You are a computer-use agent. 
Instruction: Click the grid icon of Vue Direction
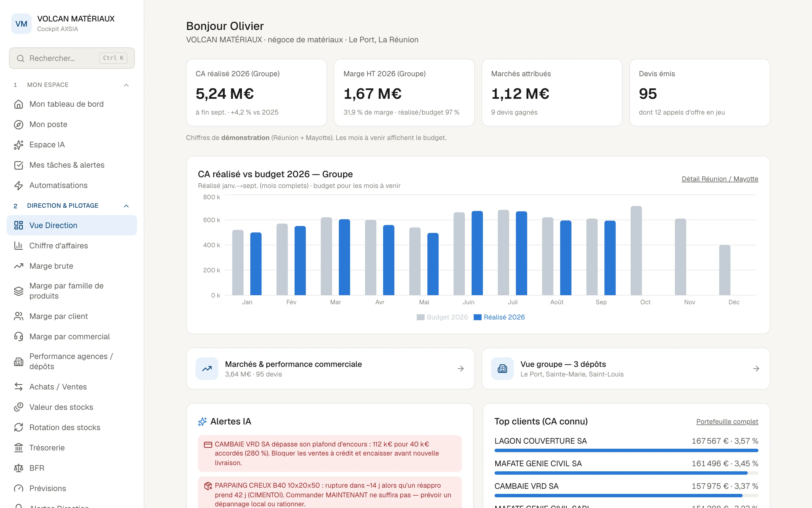(x=18, y=225)
